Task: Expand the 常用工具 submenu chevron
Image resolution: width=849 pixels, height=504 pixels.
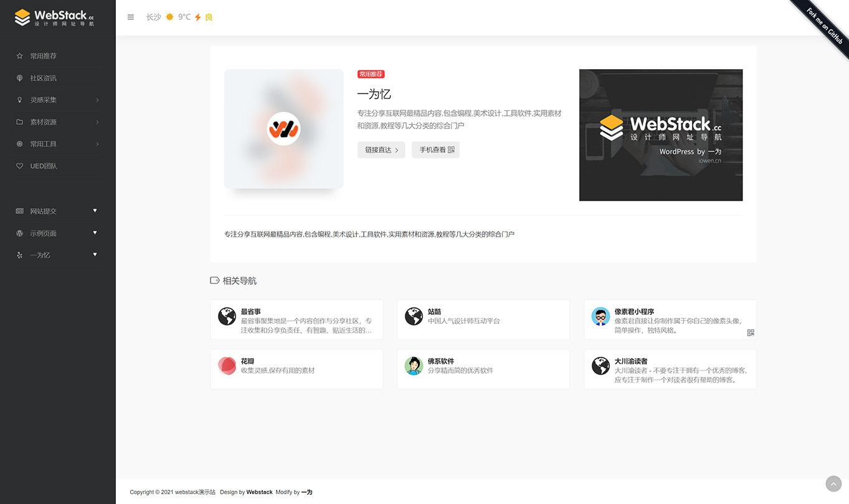Action: coord(97,144)
